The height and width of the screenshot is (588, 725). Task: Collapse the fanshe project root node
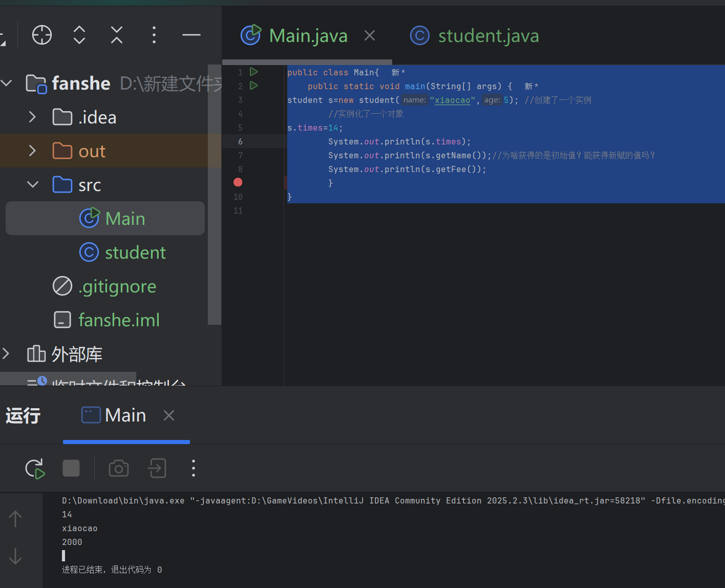click(7, 82)
